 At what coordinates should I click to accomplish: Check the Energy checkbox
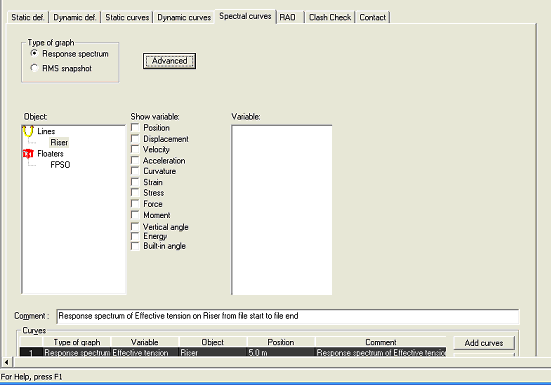(135, 236)
